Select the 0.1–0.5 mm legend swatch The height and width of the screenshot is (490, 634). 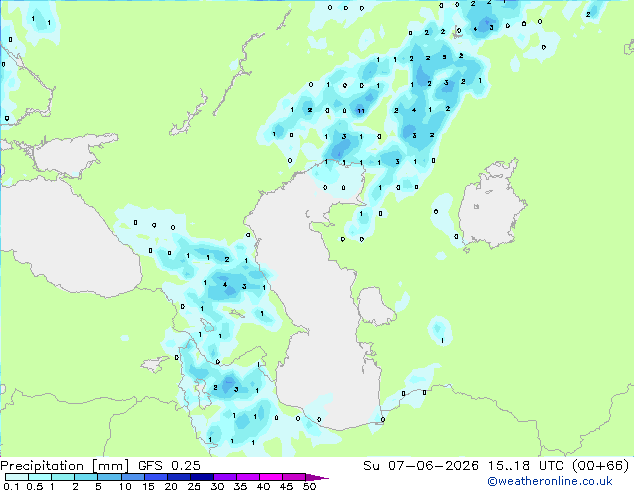pos(17,477)
